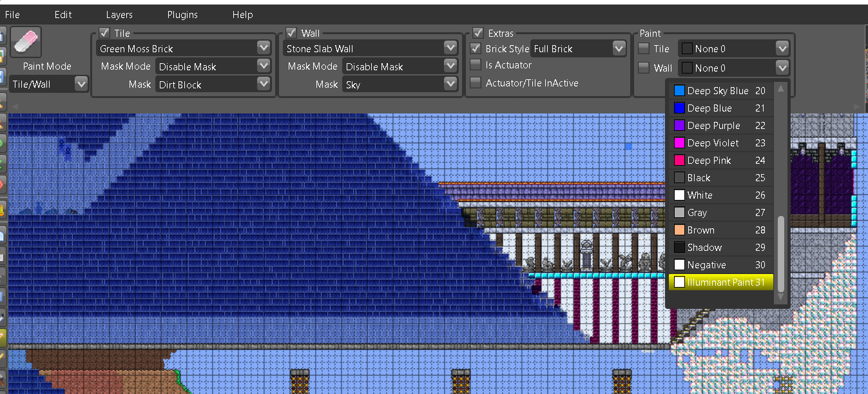Click the Deep Pink color swatch
Image resolution: width=868 pixels, height=394 pixels.
680,160
